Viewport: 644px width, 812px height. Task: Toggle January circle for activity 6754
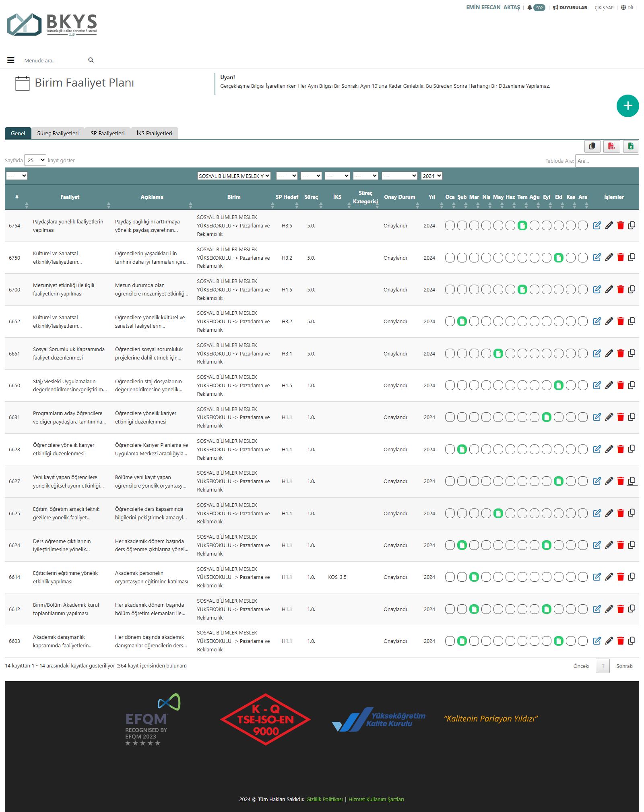(x=450, y=225)
